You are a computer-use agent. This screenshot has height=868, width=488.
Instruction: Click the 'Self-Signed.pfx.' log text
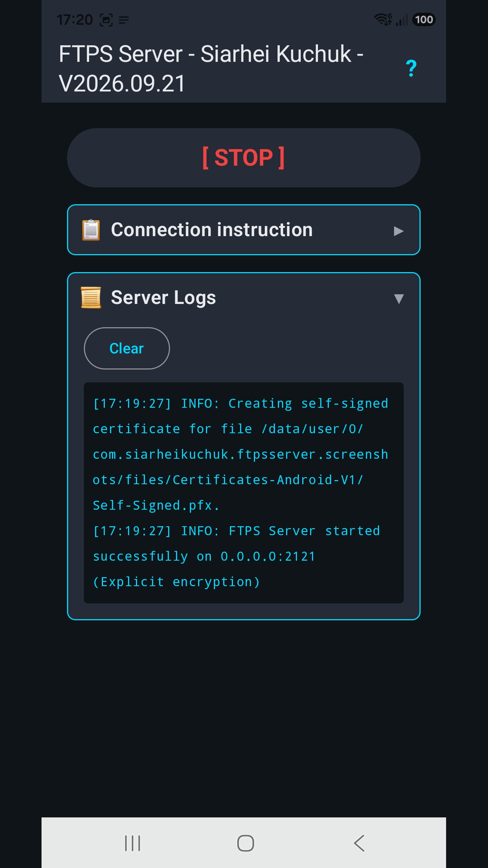pyautogui.click(x=156, y=505)
